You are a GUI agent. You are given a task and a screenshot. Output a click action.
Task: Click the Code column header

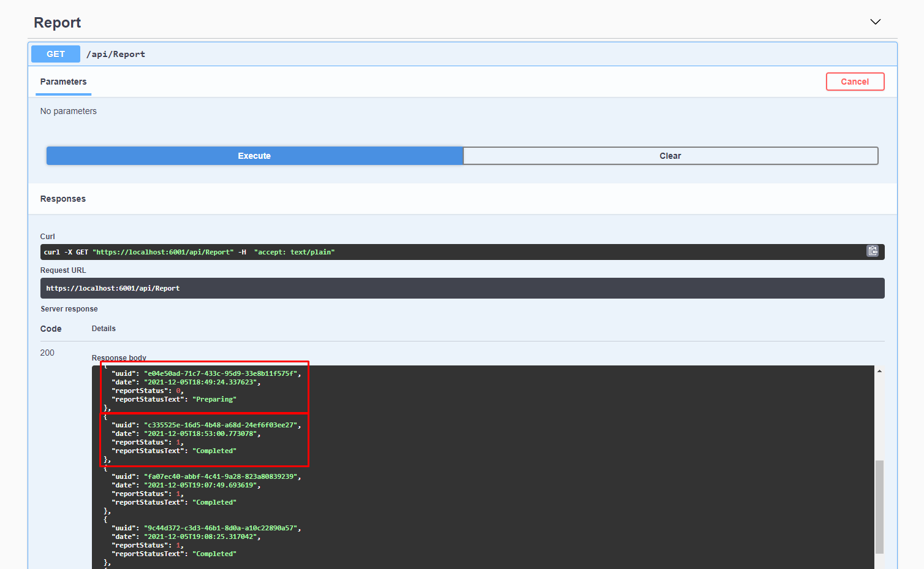click(x=51, y=329)
